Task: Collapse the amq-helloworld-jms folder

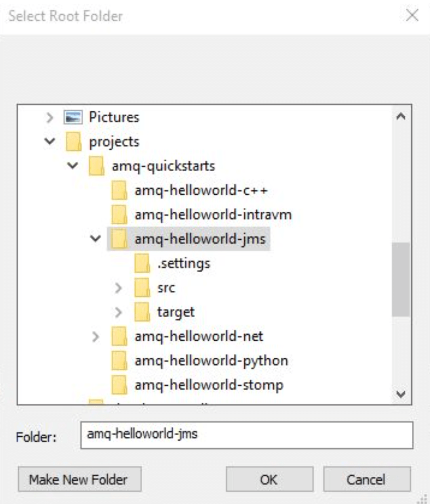Action: coord(96,239)
